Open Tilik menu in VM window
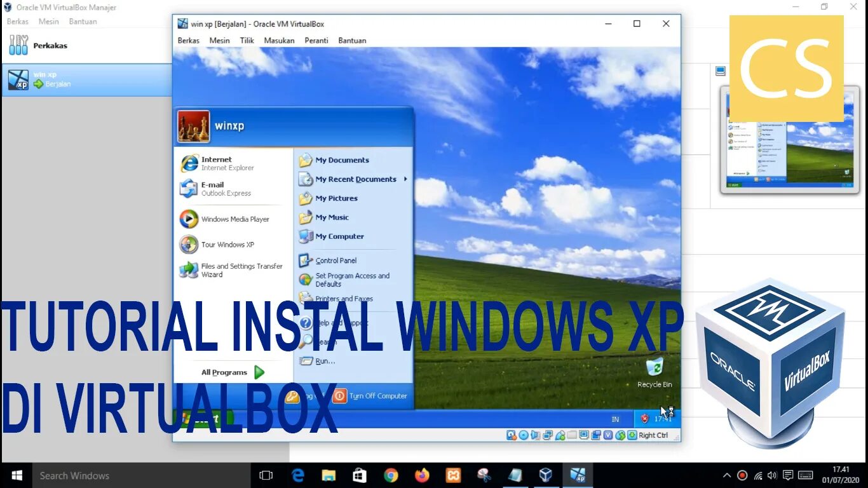This screenshot has width=868, height=488. 247,41
